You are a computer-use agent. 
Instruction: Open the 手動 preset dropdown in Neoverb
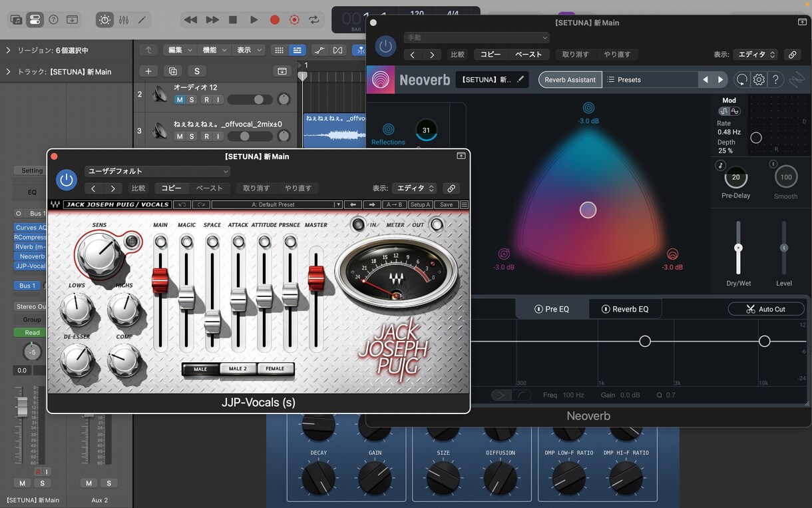click(476, 38)
